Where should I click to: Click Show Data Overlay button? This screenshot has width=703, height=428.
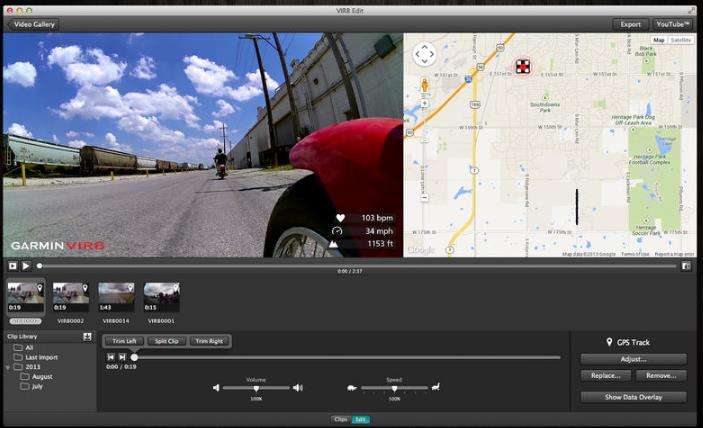point(633,397)
